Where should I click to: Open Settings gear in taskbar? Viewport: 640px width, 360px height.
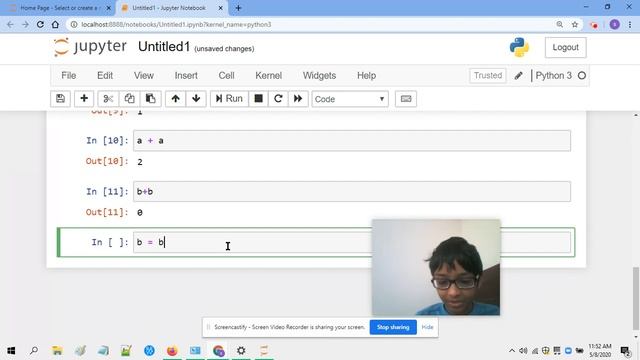tap(241, 351)
